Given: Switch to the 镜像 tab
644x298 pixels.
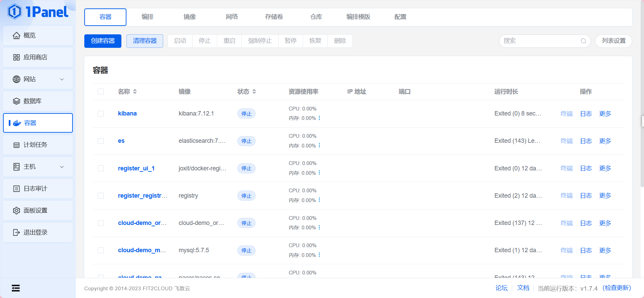Looking at the screenshot, I should (x=189, y=17).
